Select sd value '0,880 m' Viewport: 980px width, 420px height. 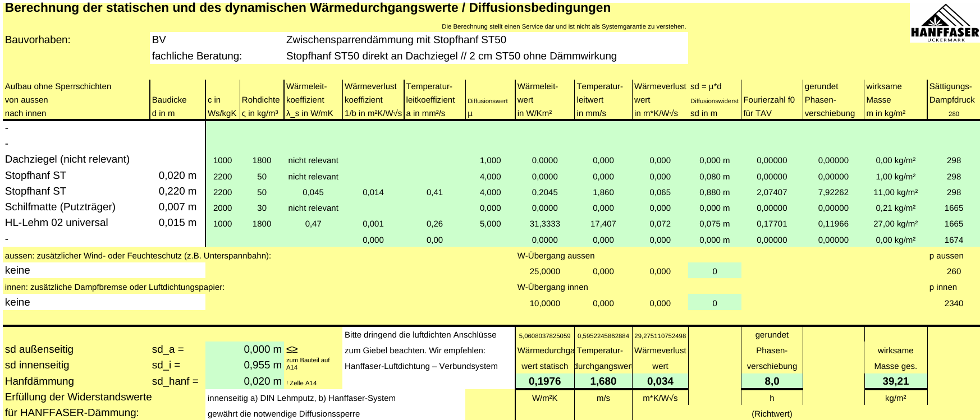715,192
